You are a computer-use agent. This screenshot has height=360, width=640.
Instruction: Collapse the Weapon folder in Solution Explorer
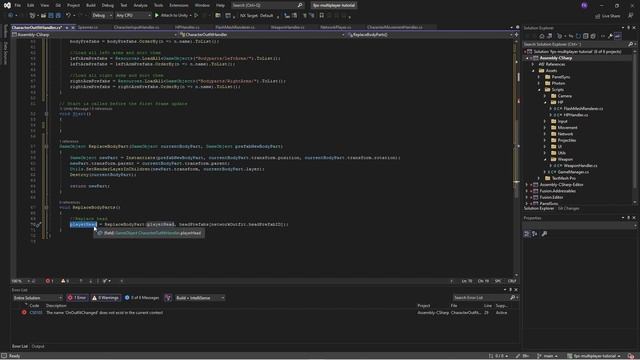pos(545,159)
